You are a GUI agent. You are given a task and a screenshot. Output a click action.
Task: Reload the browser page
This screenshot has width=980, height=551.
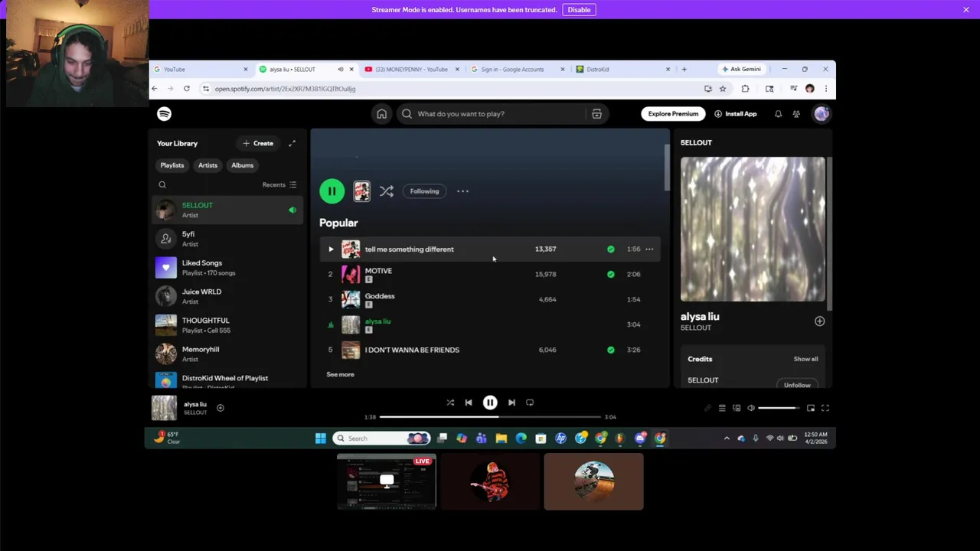(187, 89)
